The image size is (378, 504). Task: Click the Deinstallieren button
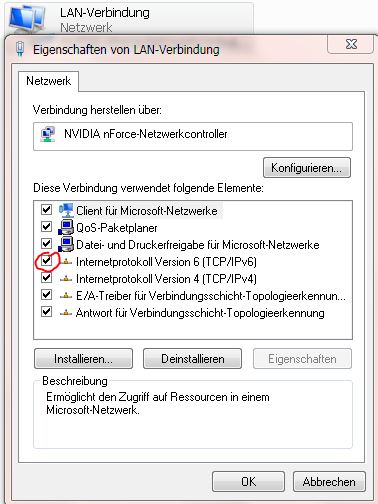(x=192, y=359)
